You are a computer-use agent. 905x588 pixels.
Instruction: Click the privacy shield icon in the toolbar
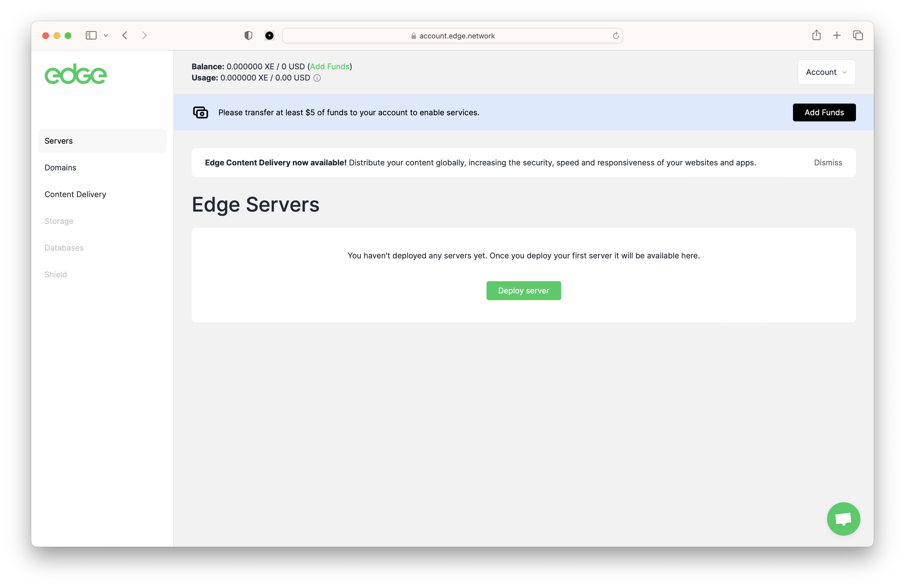point(248,35)
